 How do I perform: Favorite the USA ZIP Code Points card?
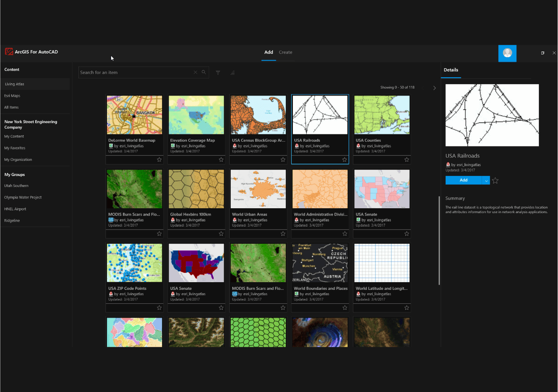(159, 307)
